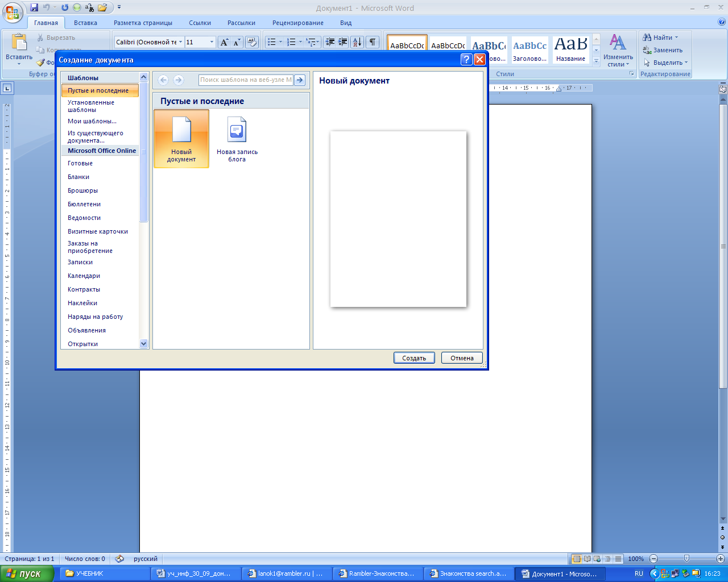Grow font size with the large A icon

point(224,42)
